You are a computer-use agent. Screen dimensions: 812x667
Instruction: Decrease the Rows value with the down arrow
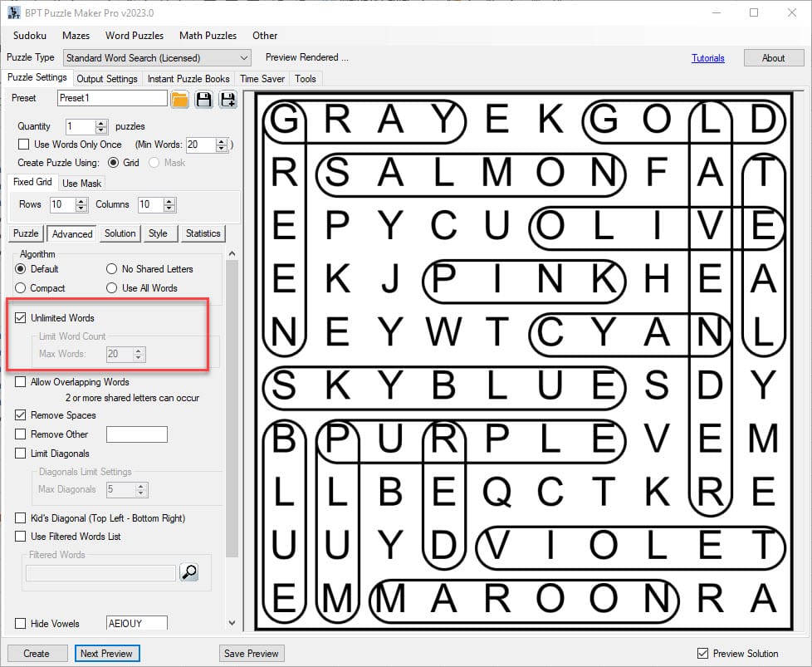coord(81,208)
